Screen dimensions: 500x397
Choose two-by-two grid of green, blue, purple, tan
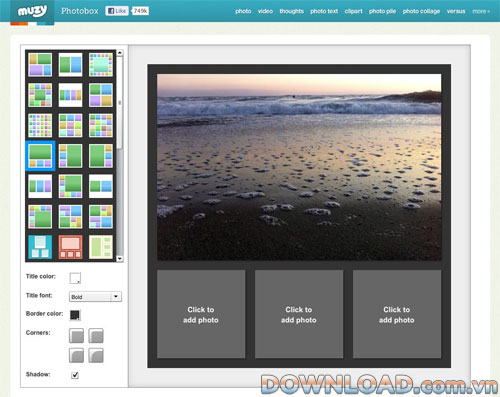coord(101,95)
